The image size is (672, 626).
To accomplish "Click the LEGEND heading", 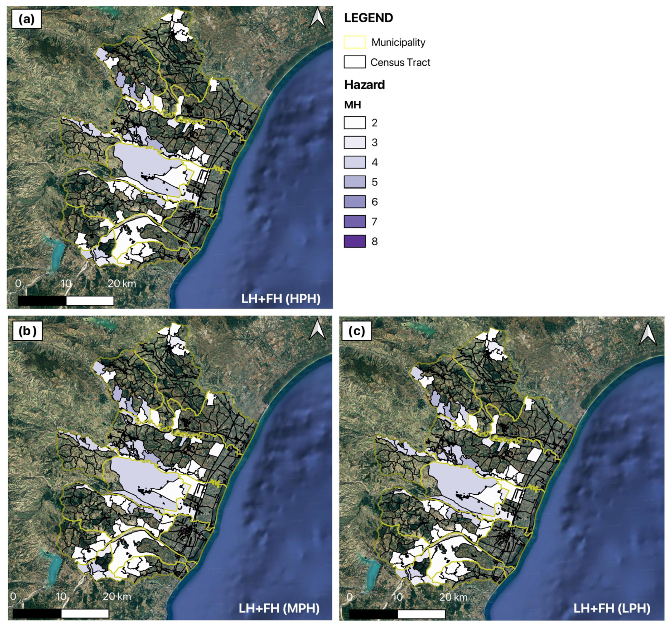I will (369, 18).
